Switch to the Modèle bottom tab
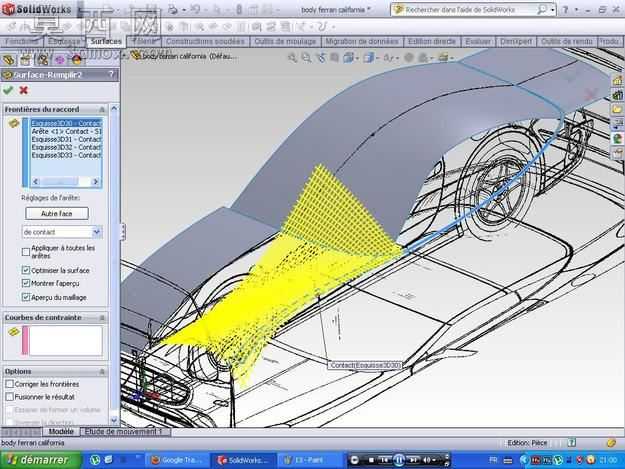 (61, 432)
